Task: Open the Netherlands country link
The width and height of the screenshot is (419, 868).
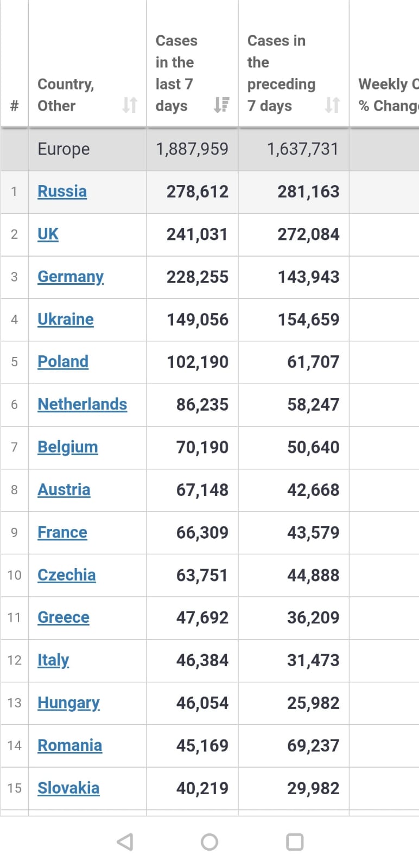Action: click(82, 405)
